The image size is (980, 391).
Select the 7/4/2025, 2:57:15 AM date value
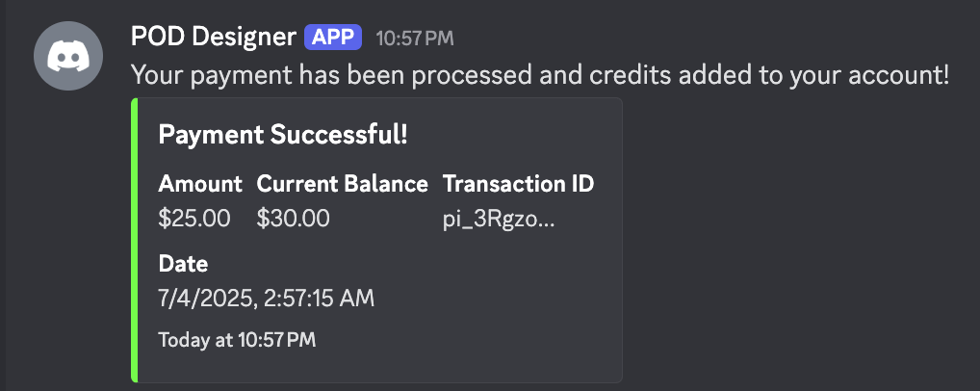coord(267,298)
